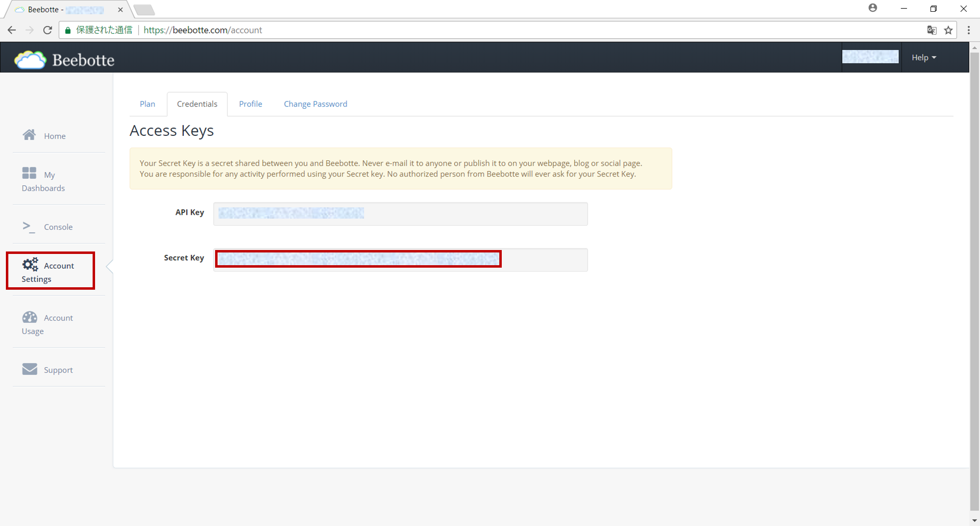Bookmark this page with the star icon
Viewport: 980px width, 526px height.
(948, 30)
